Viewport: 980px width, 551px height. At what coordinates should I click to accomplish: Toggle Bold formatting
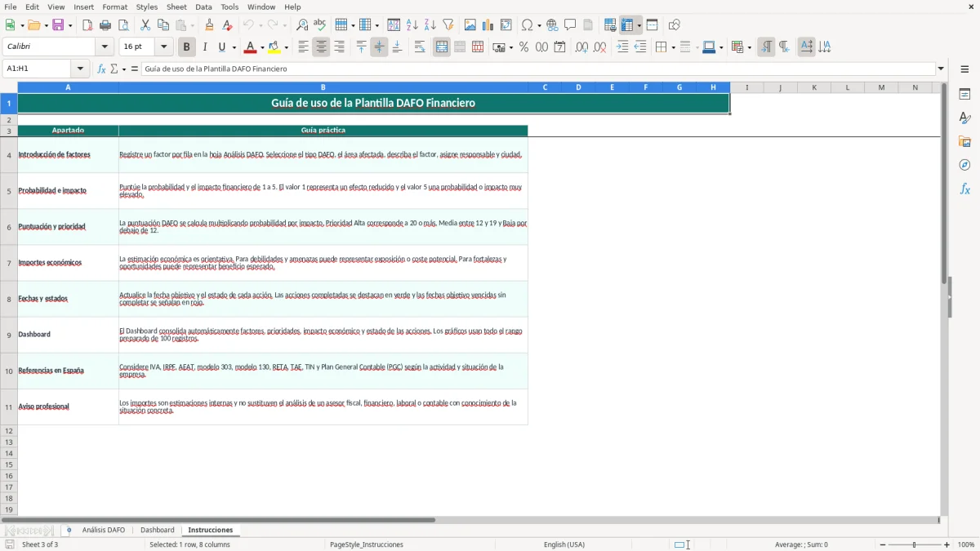[186, 47]
